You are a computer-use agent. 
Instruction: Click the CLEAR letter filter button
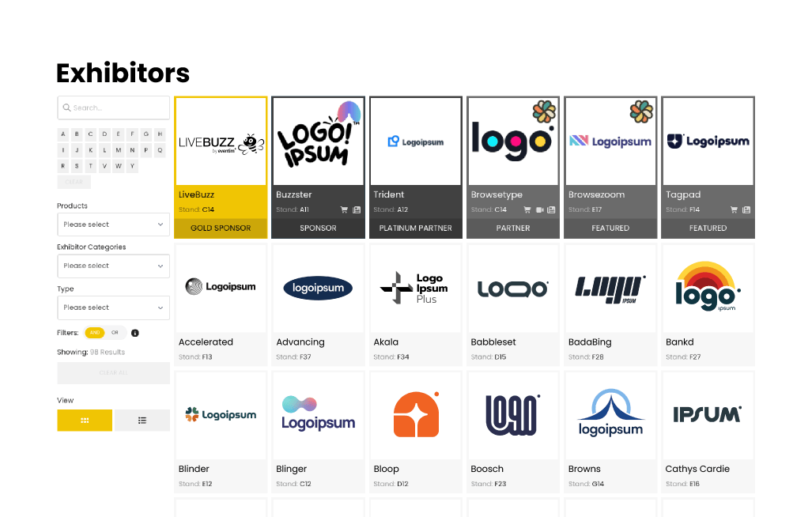click(74, 182)
